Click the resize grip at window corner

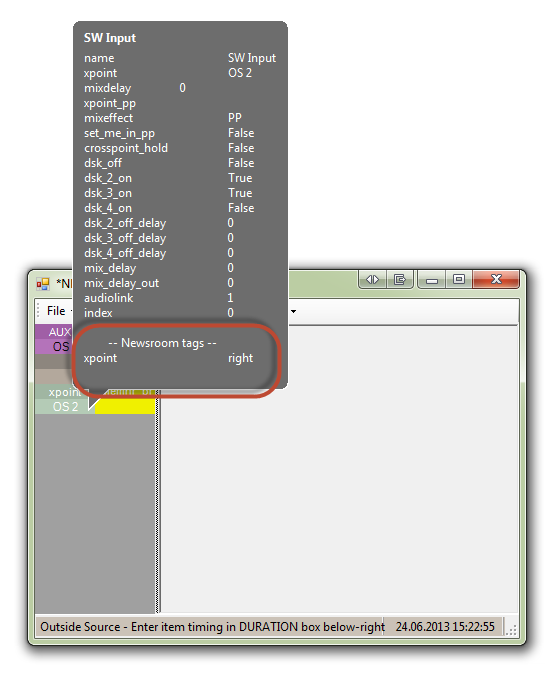[x=510, y=630]
